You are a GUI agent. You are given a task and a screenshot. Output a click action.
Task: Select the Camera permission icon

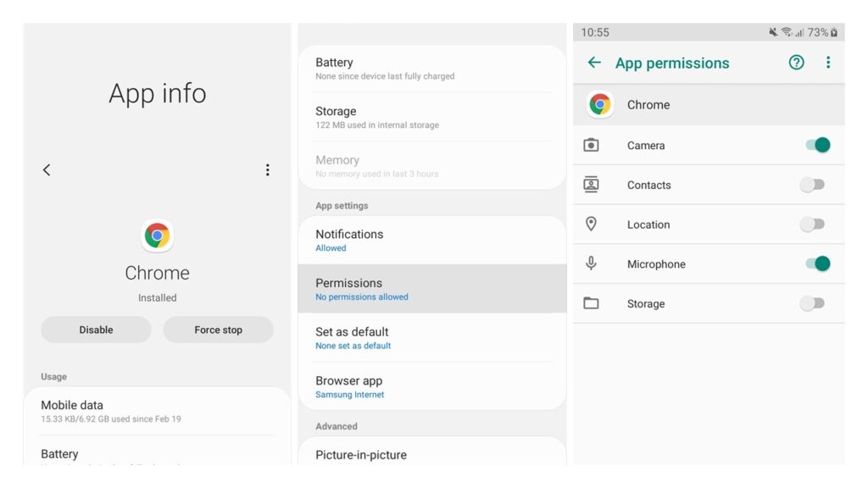(593, 145)
